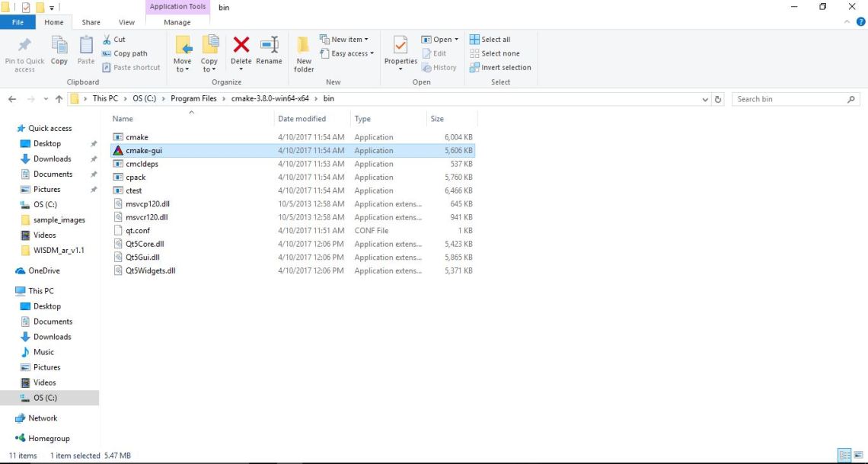Click Copy path in Clipboard group
Image resolution: width=868 pixels, height=464 pixels.
click(125, 53)
